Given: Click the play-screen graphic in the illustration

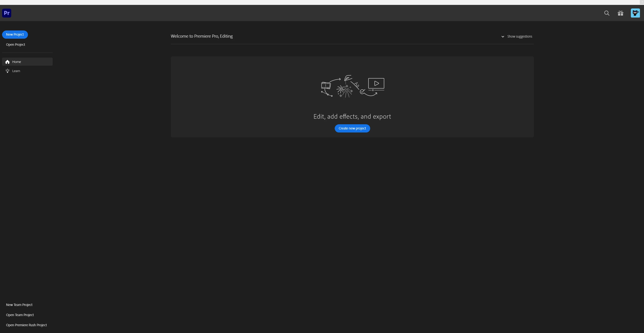Looking at the screenshot, I should click(376, 84).
